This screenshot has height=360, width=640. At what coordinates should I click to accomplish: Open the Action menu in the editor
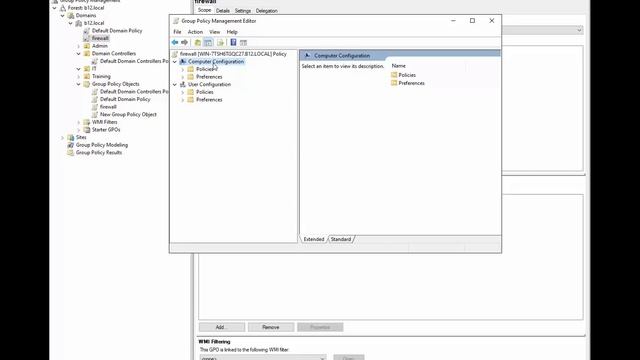click(x=195, y=32)
